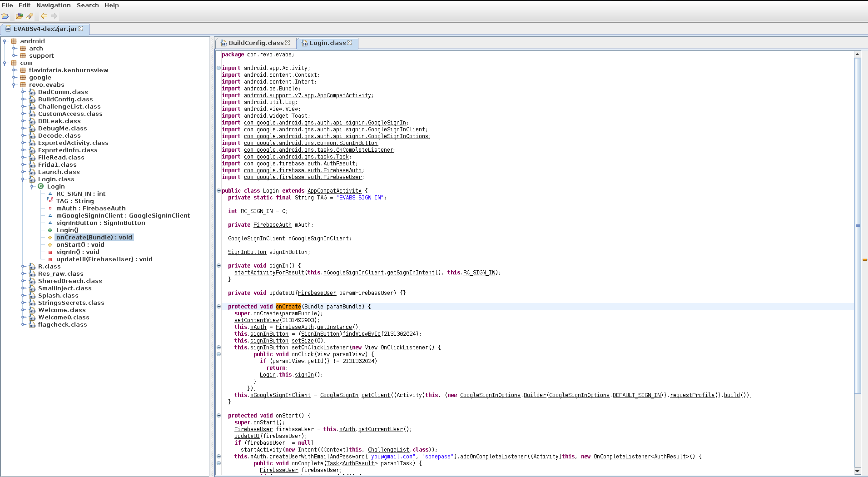Collapse the Login.class tree node
The image size is (868, 477).
pyautogui.click(x=23, y=179)
